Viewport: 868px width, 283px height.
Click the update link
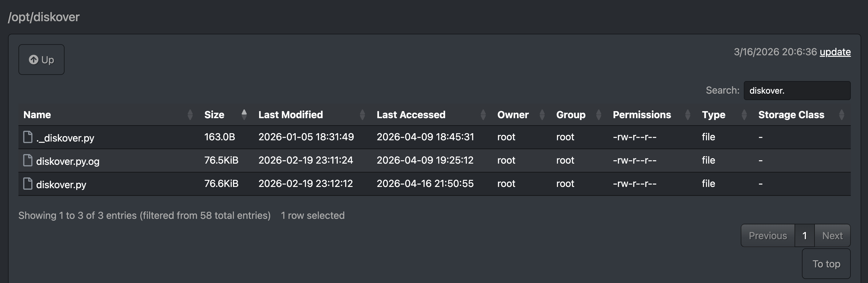click(835, 52)
